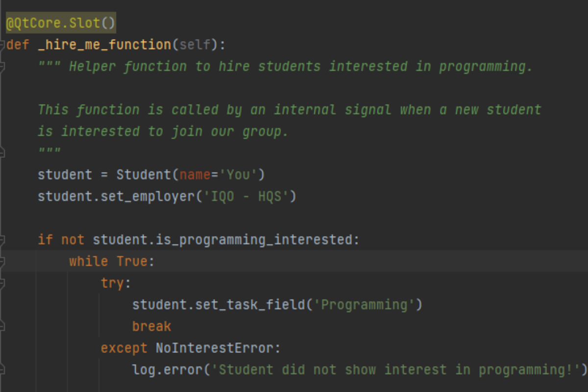Click the @QtCore.Slot() decorator
The image size is (588, 392).
click(61, 23)
